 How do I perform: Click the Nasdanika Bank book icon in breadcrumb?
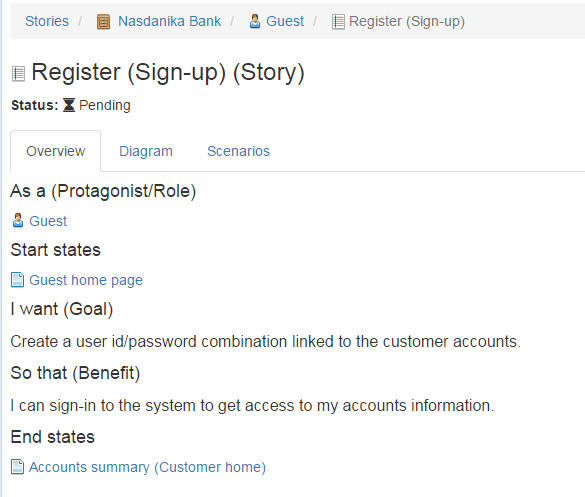click(x=103, y=22)
